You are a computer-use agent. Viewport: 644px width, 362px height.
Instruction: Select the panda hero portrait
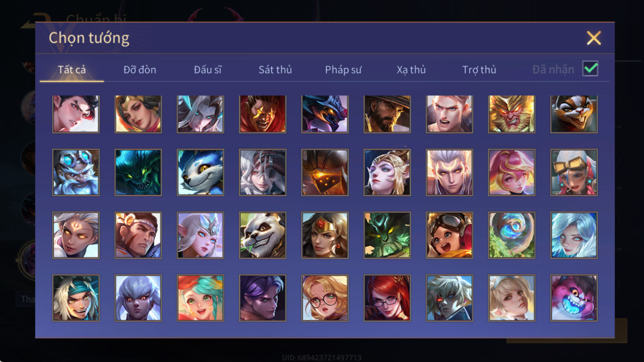pos(262,235)
